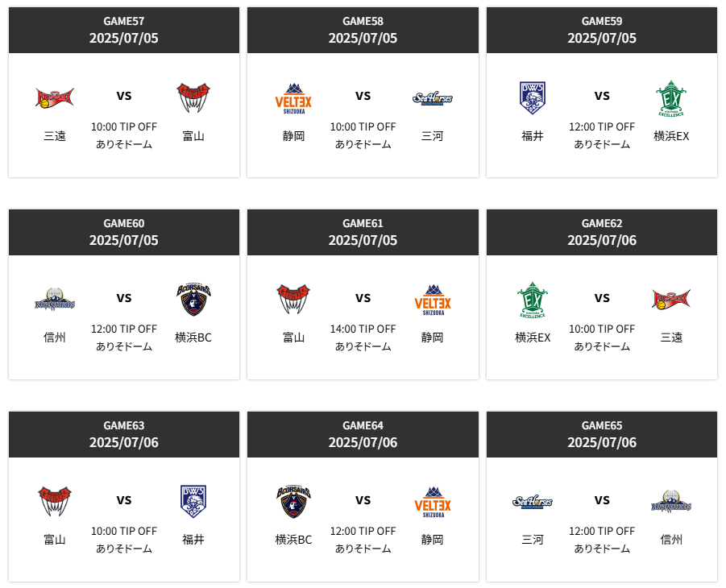Open the 福井 BWS logo in GAME59
Viewport: 726px width, 588px height.
533,97
